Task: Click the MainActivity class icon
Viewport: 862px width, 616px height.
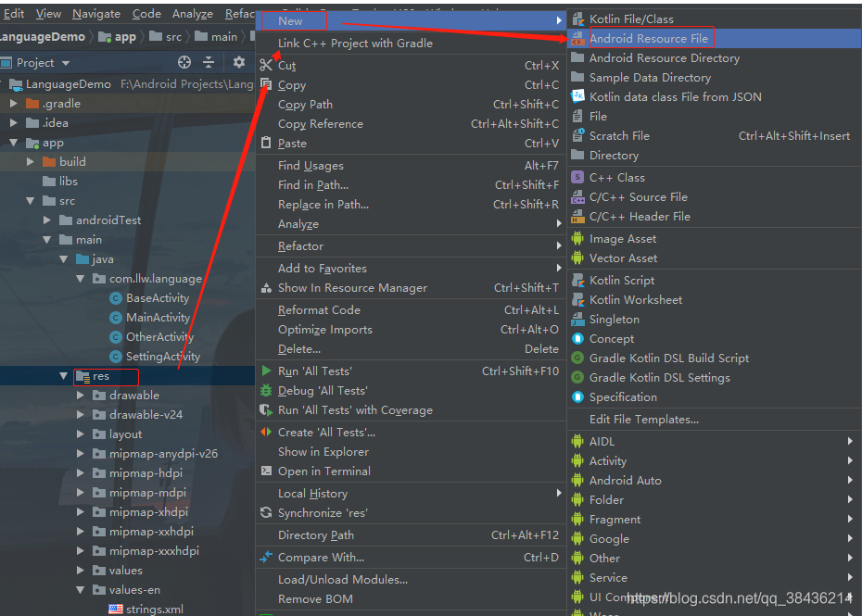Action: (x=116, y=318)
